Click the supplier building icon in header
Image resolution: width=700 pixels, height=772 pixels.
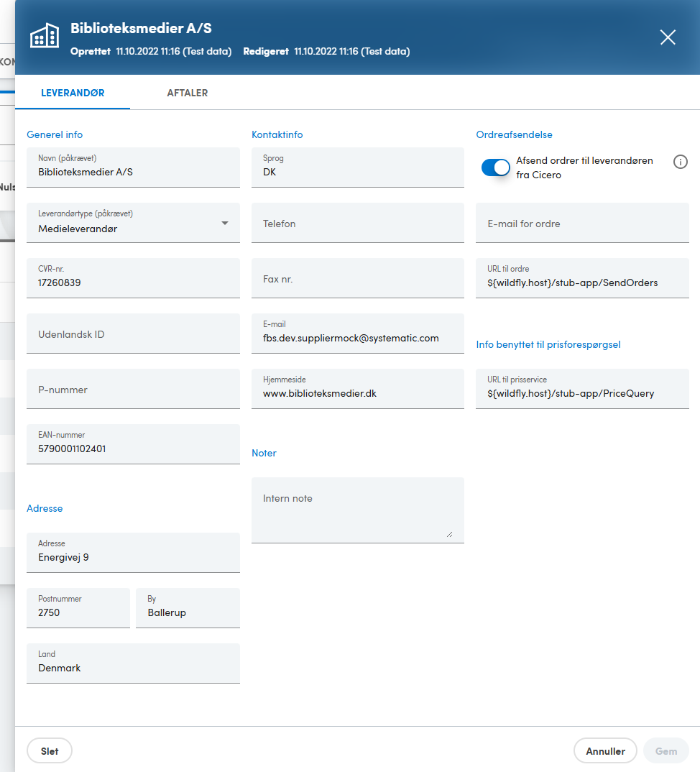(45, 36)
